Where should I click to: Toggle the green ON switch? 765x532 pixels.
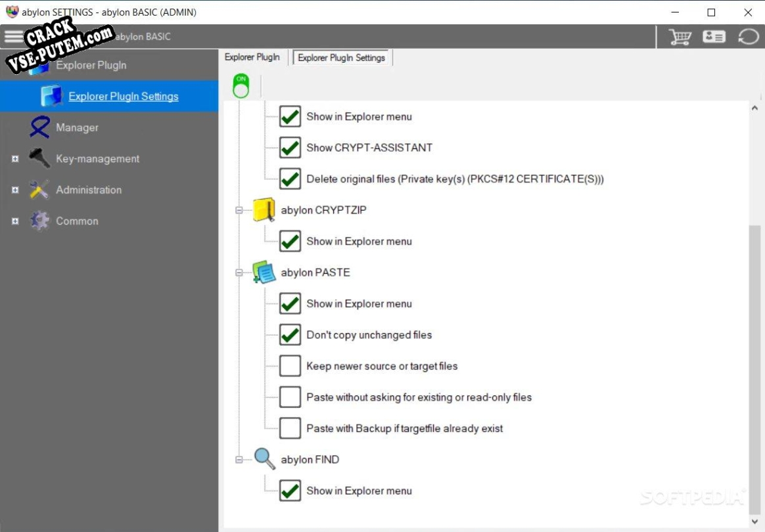point(241,86)
